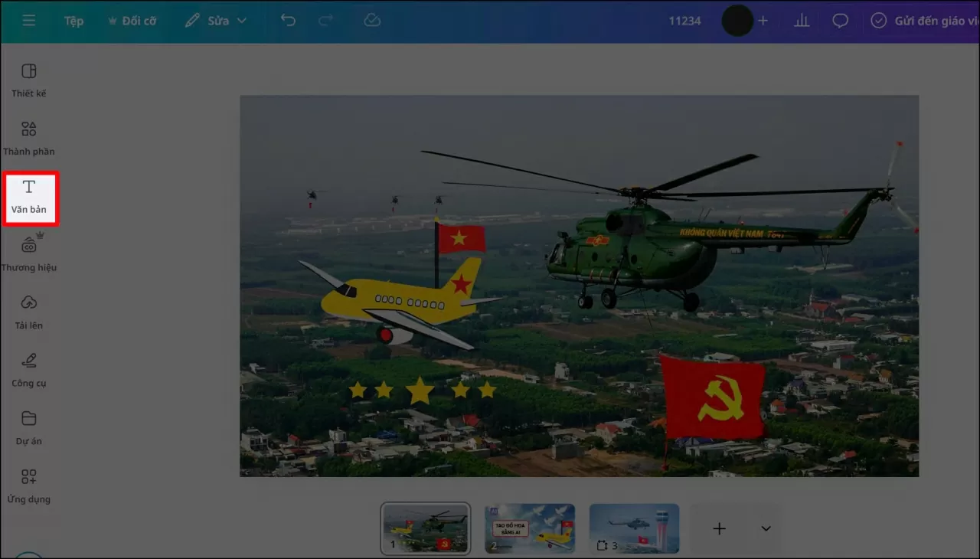Open the analytics bar chart icon
The height and width of the screenshot is (559, 980).
click(x=802, y=21)
